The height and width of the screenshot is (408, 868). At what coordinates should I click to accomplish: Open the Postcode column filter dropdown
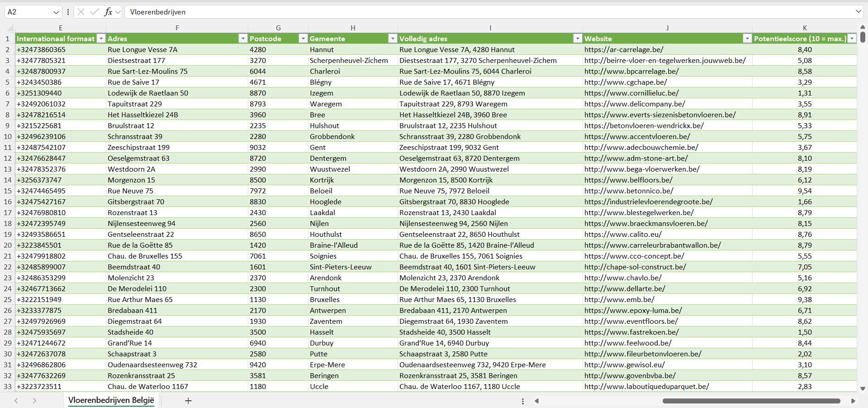click(303, 39)
